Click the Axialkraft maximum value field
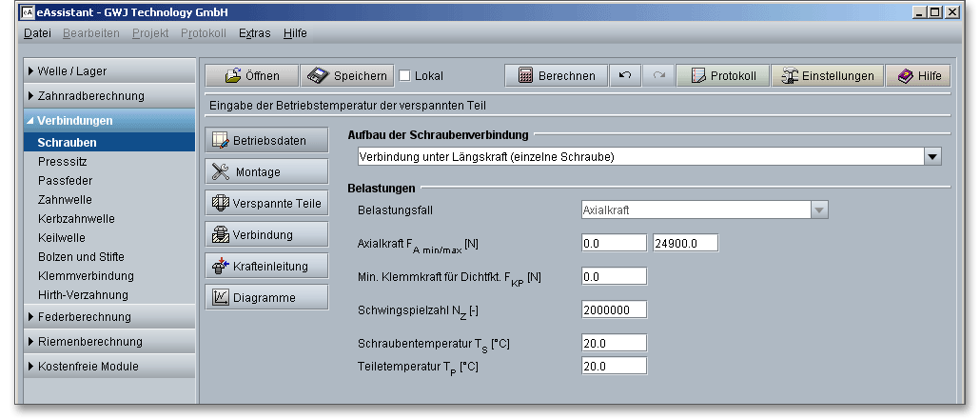The image size is (980, 419). (685, 243)
